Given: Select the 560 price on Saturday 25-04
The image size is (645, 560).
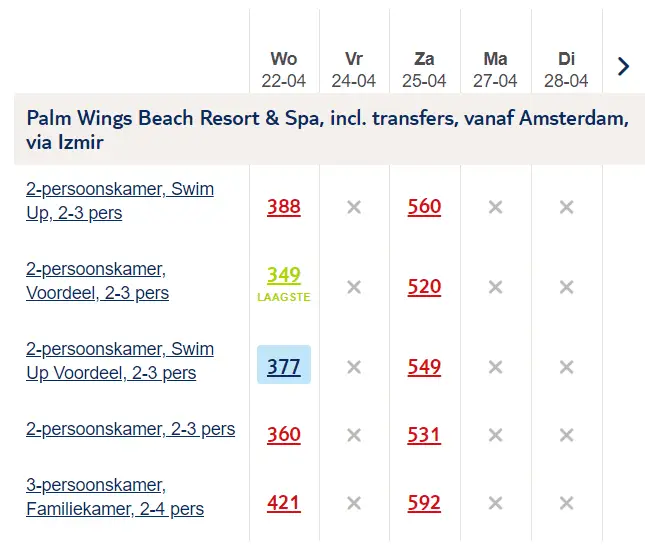Looking at the screenshot, I should coord(424,207).
